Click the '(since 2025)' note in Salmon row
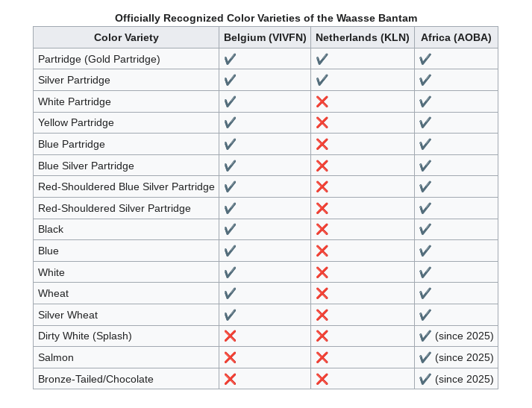This screenshot has width=532, height=408. pyautogui.click(x=464, y=357)
